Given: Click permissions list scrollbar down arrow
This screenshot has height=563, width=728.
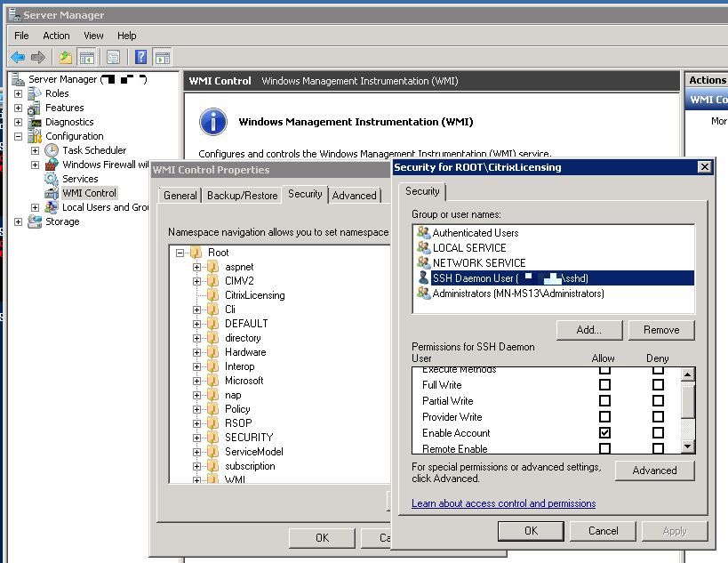Looking at the screenshot, I should click(688, 446).
